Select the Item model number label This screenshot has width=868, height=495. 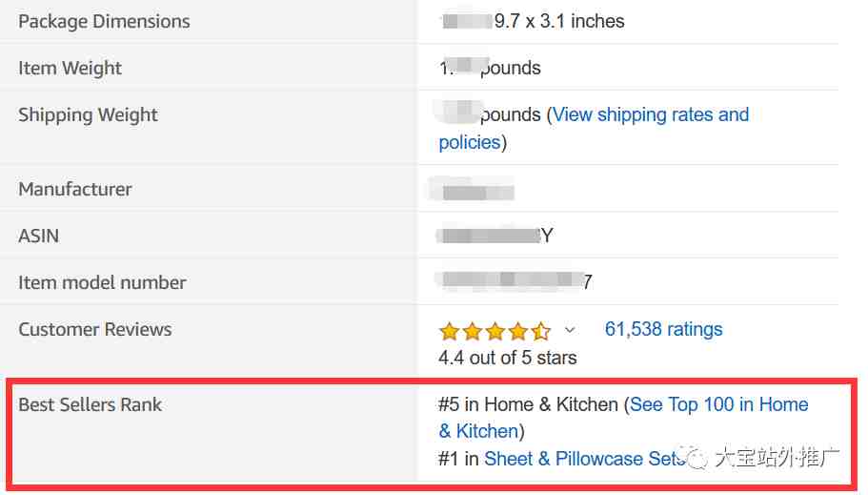coord(102,282)
